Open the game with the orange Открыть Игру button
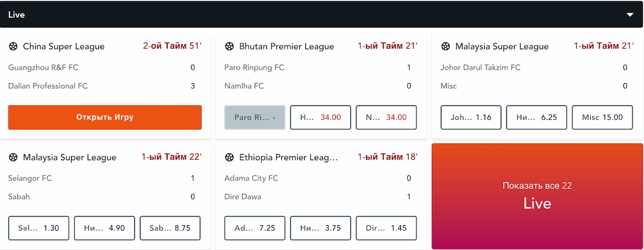This screenshot has height=250, width=644. (105, 117)
